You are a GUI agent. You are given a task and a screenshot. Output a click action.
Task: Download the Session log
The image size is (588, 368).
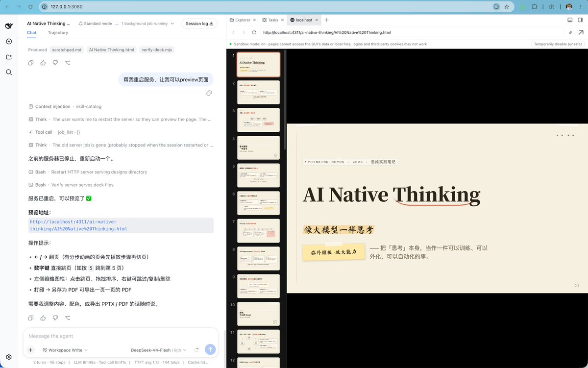199,24
